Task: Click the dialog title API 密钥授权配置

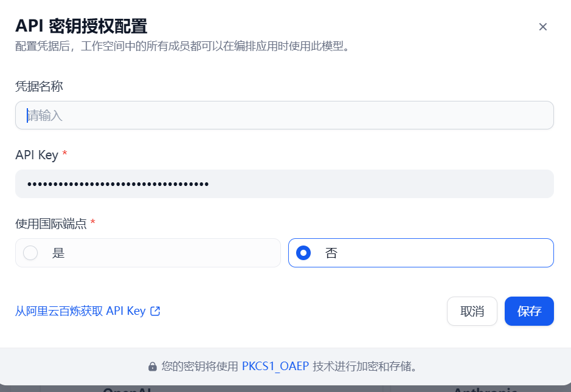Action: [x=81, y=26]
